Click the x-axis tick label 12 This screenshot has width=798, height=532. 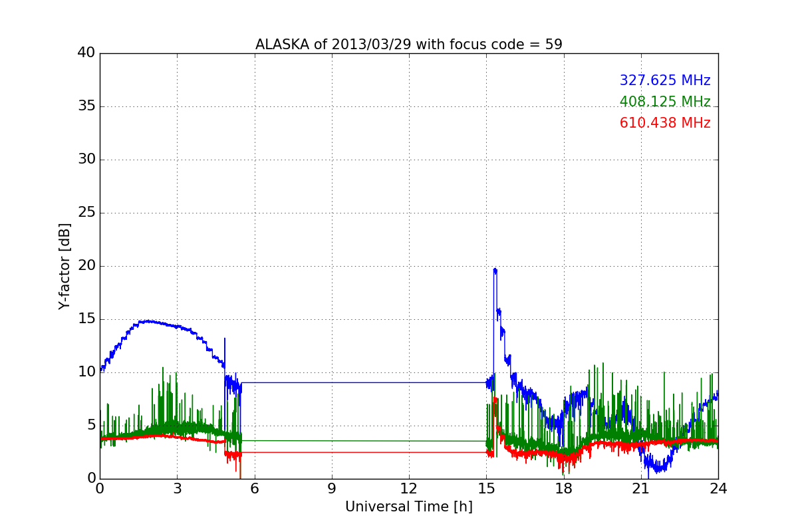pos(409,489)
